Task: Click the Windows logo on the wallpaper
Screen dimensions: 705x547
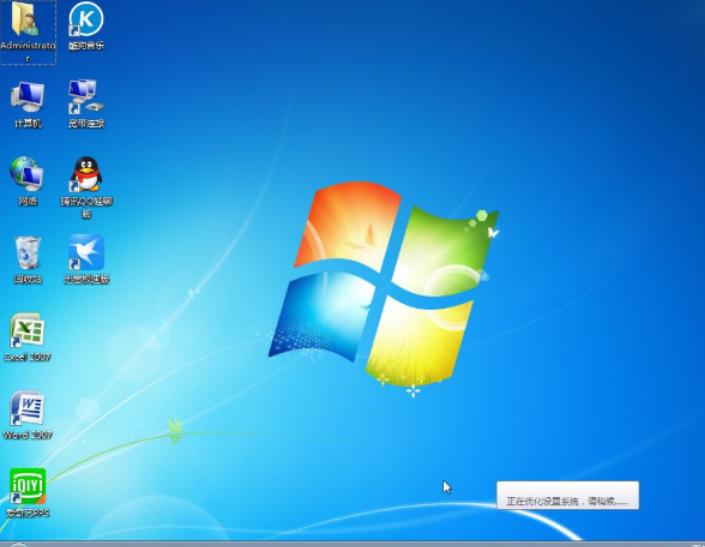Action: click(384, 283)
